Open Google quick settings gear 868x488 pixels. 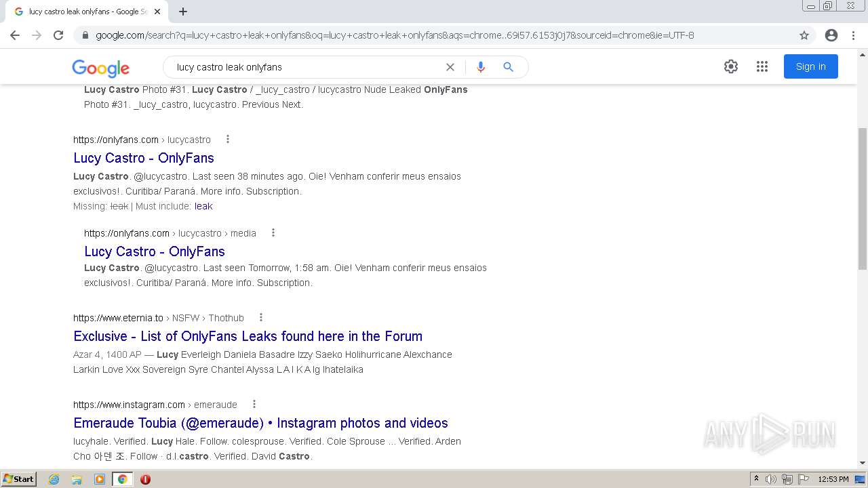tap(730, 66)
